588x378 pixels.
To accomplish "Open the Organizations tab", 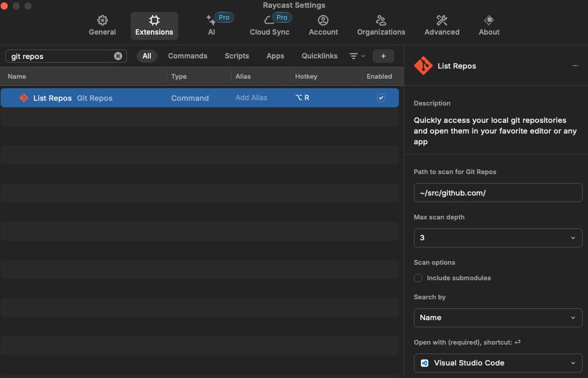I will click(x=381, y=26).
